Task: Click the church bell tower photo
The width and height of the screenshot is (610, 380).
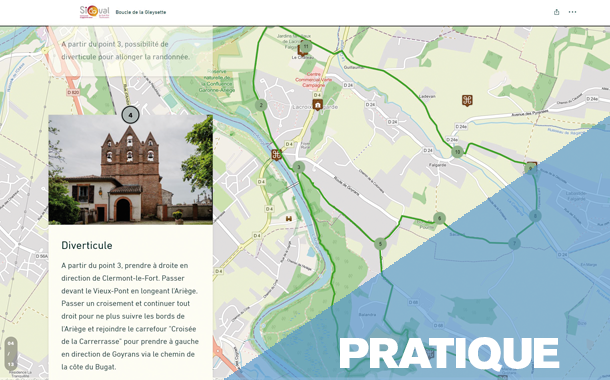Action: (131, 170)
